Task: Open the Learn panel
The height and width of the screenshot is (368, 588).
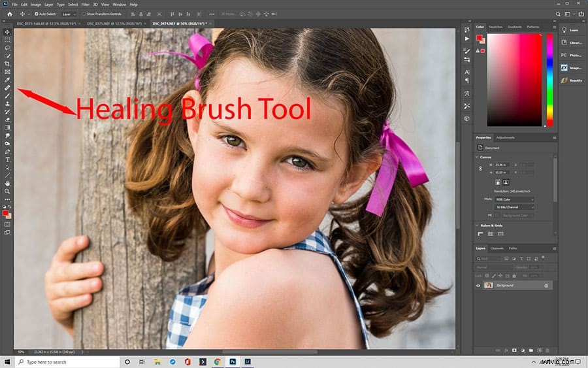Action: click(571, 30)
